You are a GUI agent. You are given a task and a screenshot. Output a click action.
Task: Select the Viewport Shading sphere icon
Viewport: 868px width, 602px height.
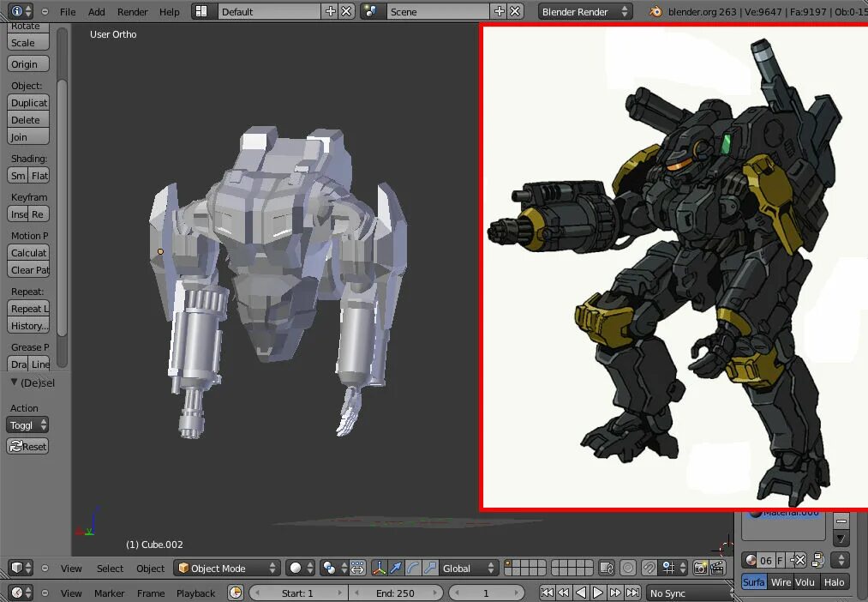pyautogui.click(x=296, y=567)
